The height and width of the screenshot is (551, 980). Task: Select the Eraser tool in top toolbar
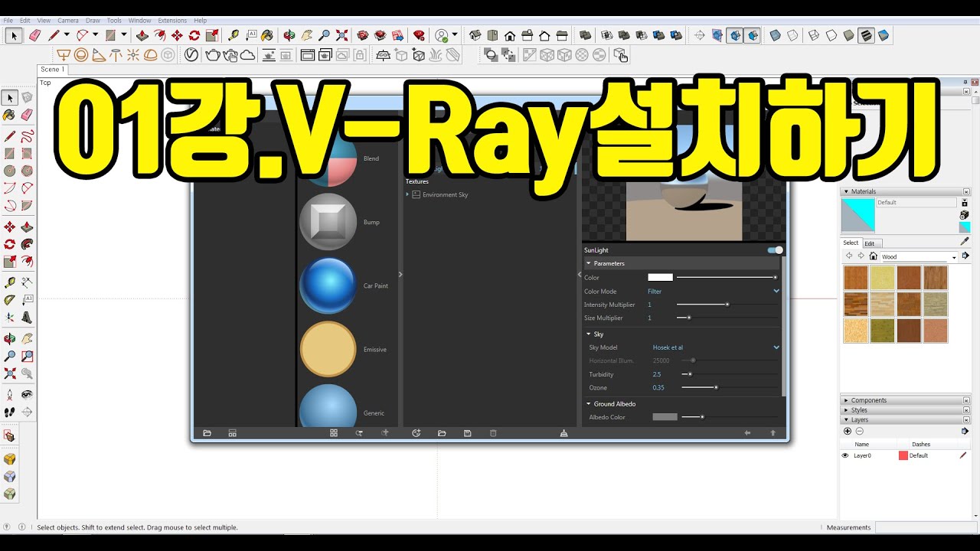(34, 35)
